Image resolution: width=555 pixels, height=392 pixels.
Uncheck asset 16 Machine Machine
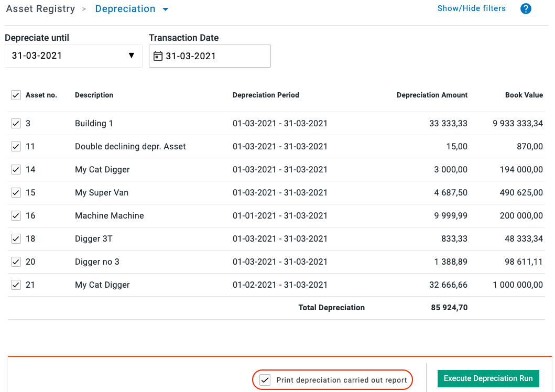tap(16, 216)
